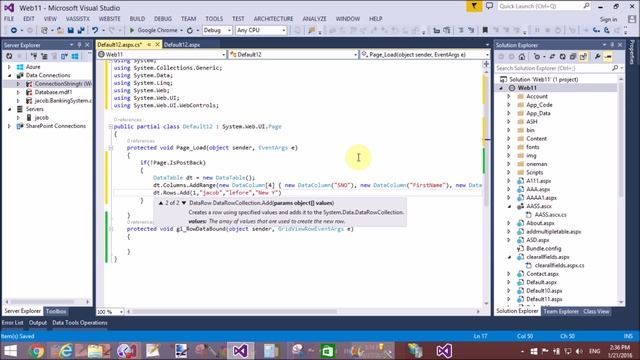640x360 pixels.
Task: Toggle Preview Selected Items in Solution Explorer
Action: point(608,57)
